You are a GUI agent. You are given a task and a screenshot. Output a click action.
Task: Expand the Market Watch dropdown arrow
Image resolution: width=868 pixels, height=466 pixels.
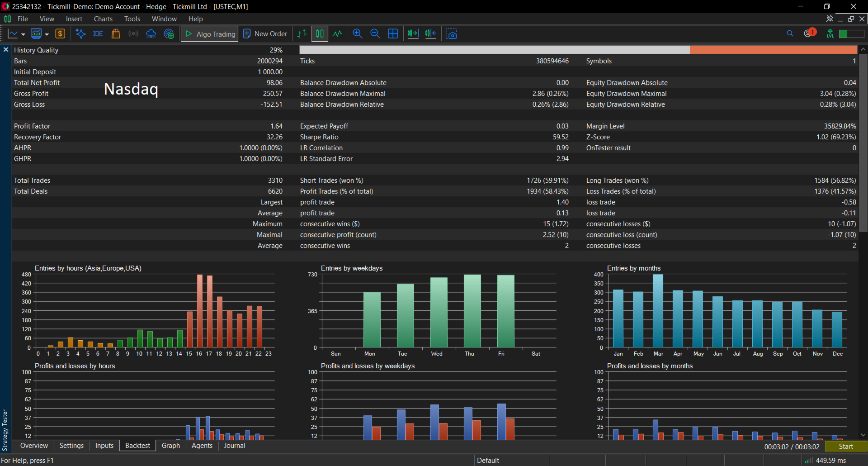pyautogui.click(x=46, y=34)
